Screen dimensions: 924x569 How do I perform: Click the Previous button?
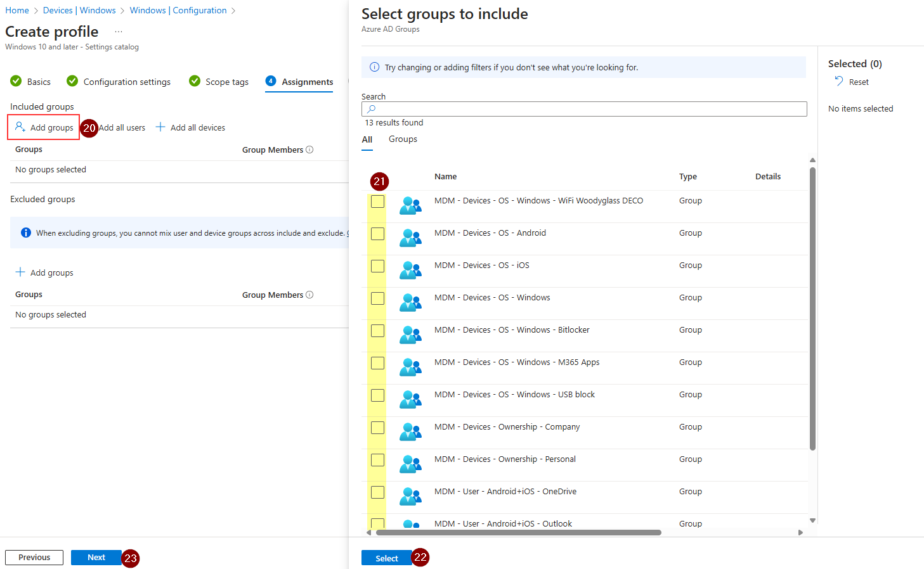click(34, 558)
